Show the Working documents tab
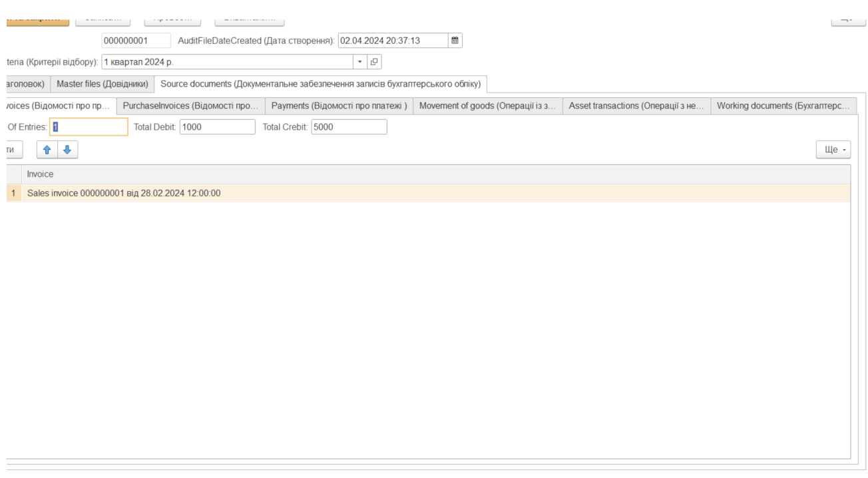The height and width of the screenshot is (478, 868). (x=783, y=106)
